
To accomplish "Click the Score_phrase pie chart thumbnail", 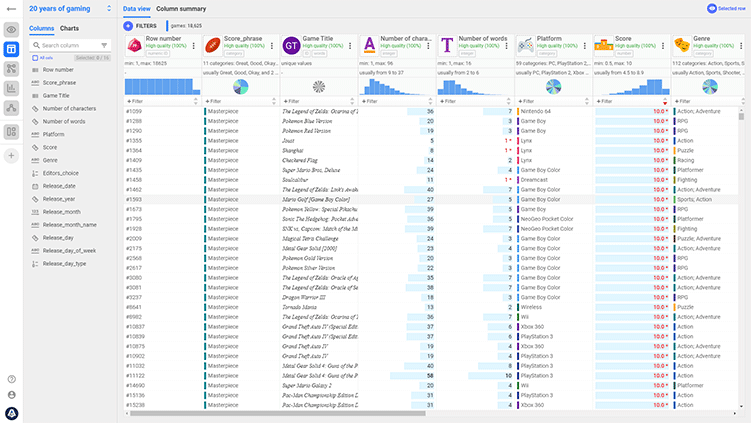I will click(x=240, y=87).
